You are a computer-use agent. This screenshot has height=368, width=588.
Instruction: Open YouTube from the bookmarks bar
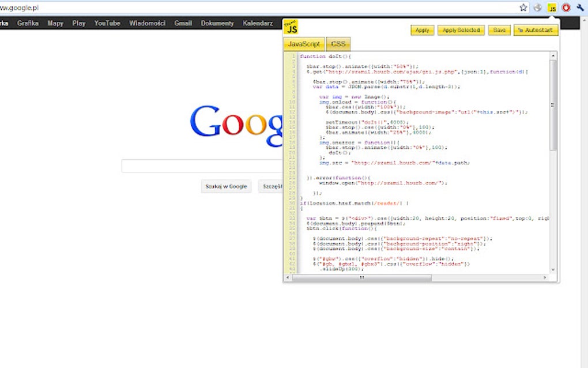coord(106,23)
